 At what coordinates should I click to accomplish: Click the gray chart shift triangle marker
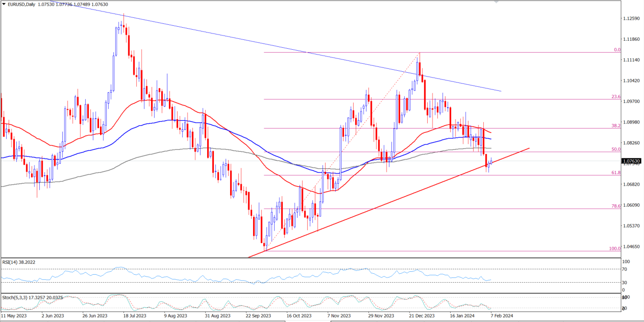pos(496,2)
